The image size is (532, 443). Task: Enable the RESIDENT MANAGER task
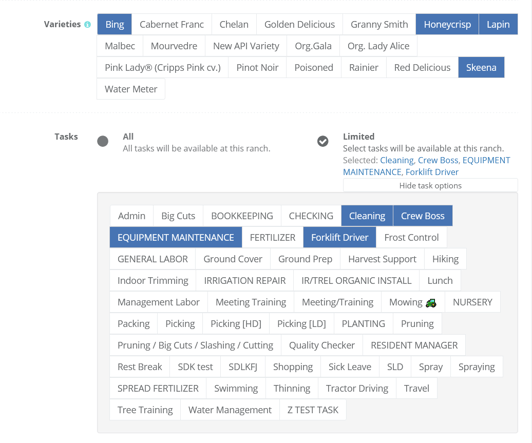tap(414, 345)
